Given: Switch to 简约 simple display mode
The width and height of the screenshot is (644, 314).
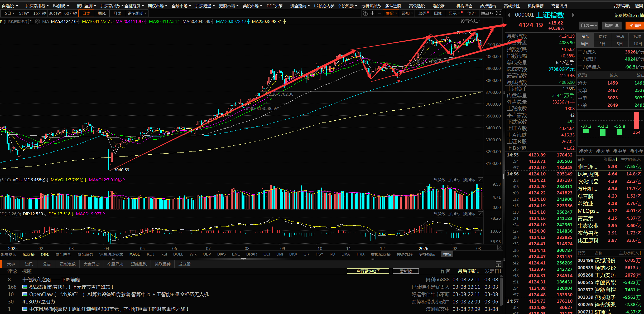Looking at the screenshot, I should tap(472, 13).
